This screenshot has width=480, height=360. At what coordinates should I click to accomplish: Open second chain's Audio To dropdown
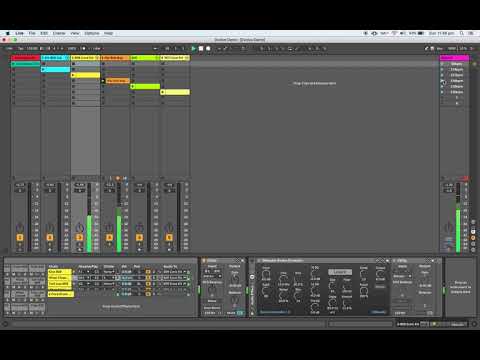[174, 278]
